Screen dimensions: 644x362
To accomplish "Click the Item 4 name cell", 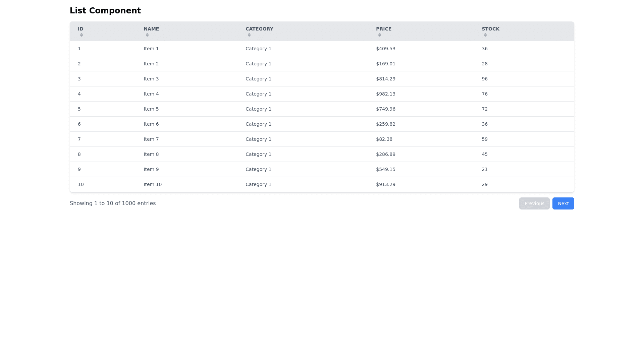I will pos(151,94).
